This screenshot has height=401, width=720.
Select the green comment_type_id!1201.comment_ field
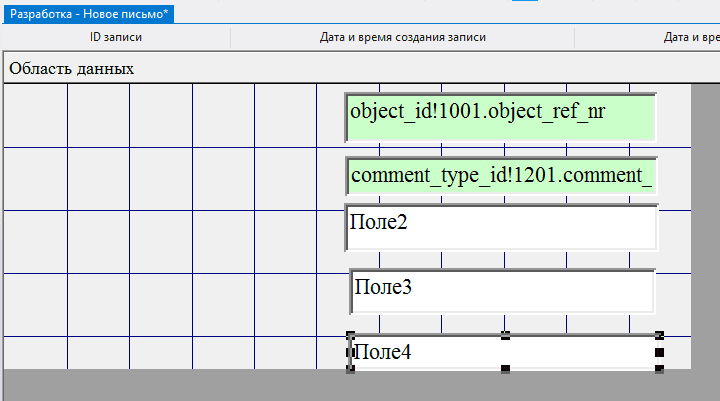point(500,177)
